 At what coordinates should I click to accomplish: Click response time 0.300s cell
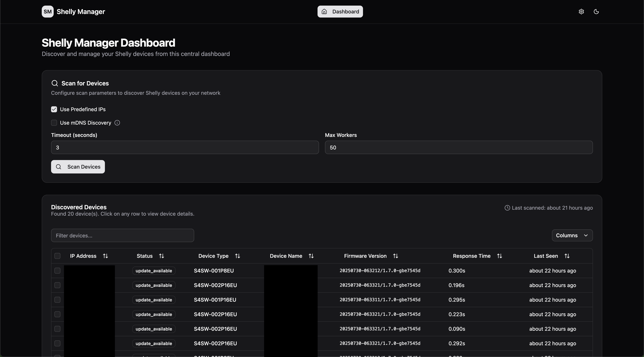[x=457, y=271]
